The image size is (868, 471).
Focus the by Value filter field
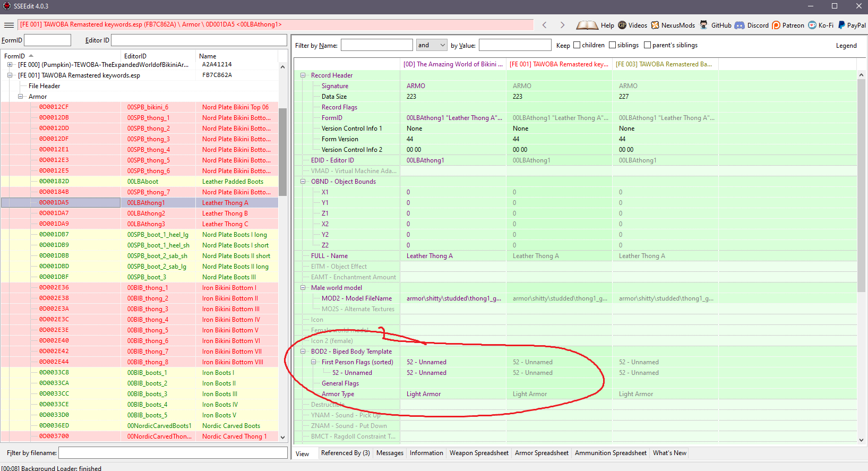(x=515, y=45)
